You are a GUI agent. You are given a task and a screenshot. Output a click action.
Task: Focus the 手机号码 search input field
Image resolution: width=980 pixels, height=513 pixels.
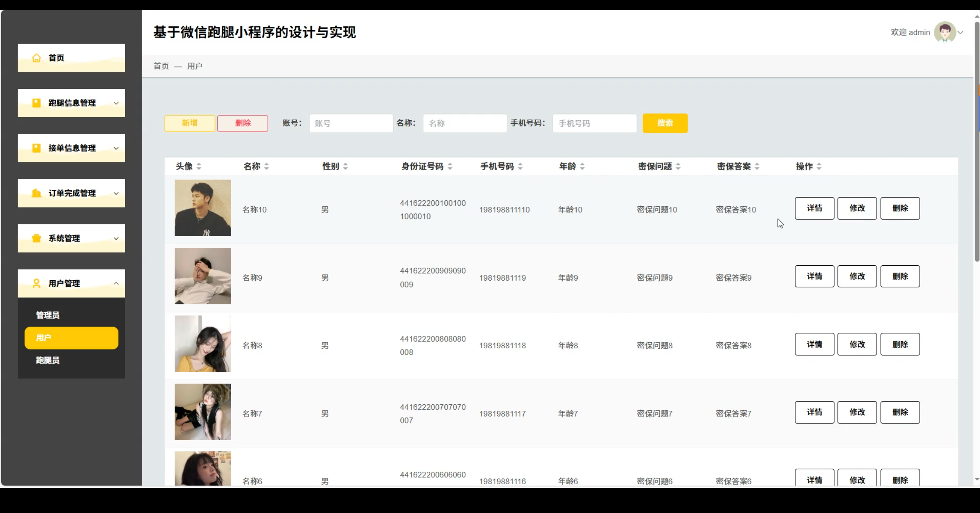(594, 123)
